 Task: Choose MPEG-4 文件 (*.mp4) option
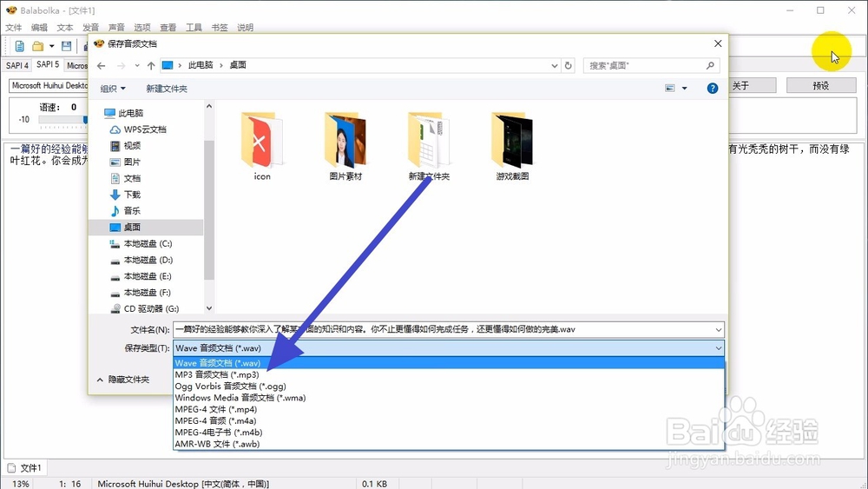tap(449, 409)
